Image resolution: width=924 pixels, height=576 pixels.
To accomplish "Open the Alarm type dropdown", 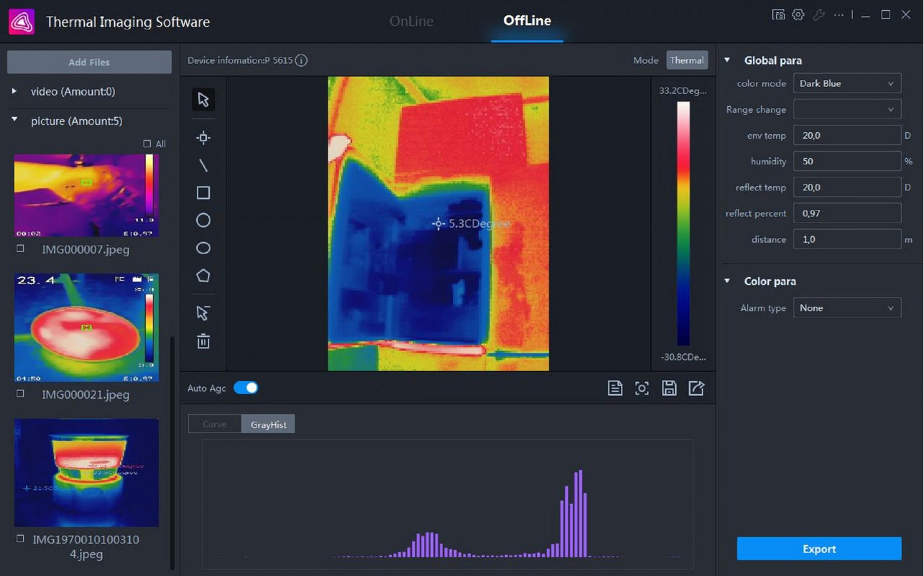I will (x=847, y=308).
